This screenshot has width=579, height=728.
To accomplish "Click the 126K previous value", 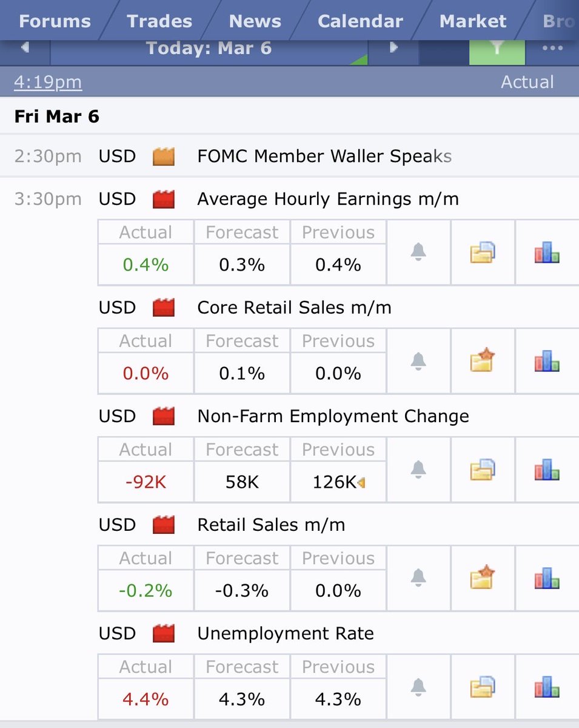I will (335, 482).
